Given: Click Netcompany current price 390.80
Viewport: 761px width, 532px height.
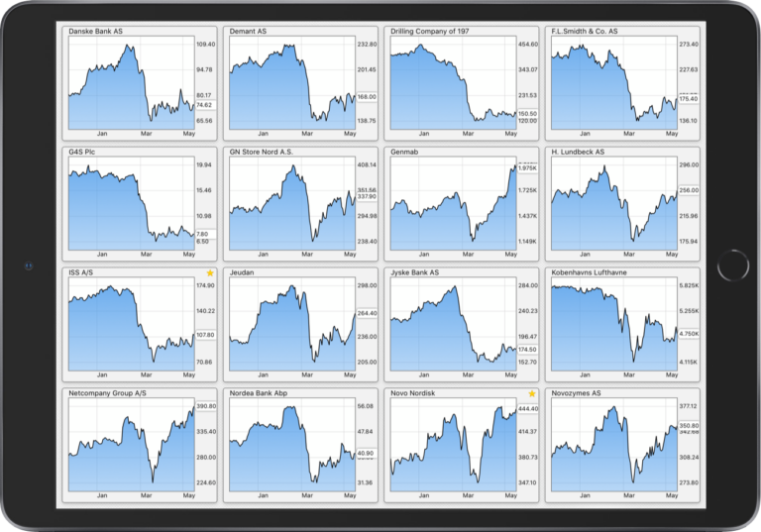Looking at the screenshot, I should coord(205,406).
